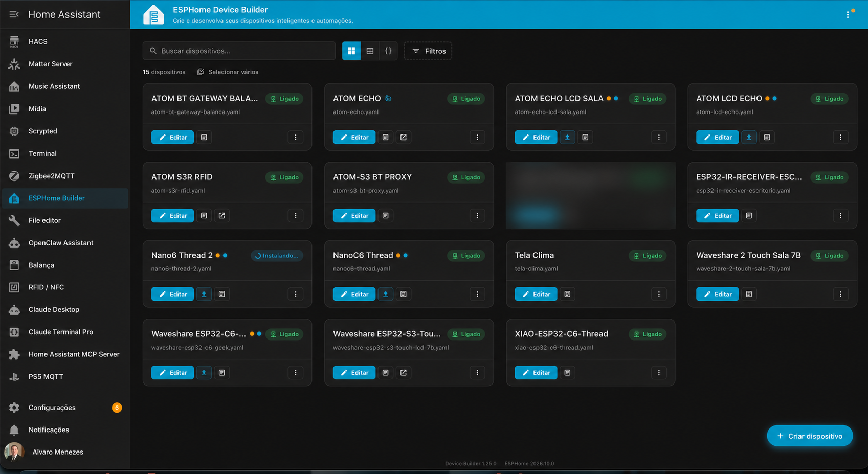Click the Buscar dispositivos search field
This screenshot has height=474, width=868.
239,51
